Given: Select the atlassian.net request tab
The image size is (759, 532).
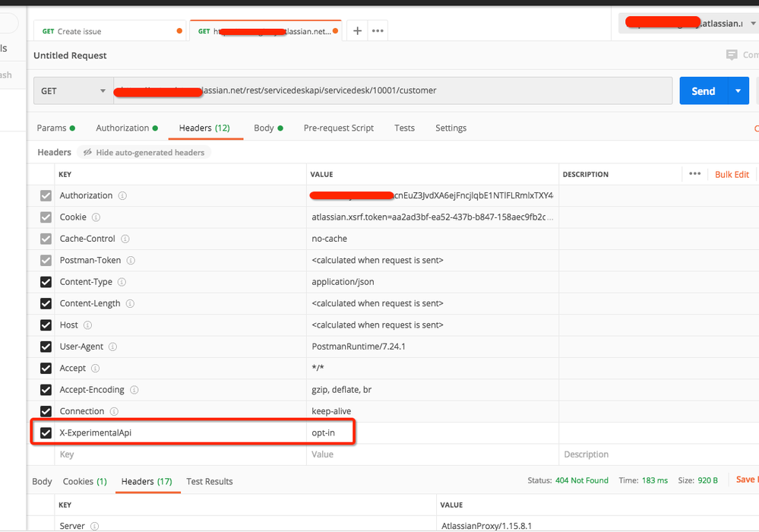Looking at the screenshot, I should point(266,31).
